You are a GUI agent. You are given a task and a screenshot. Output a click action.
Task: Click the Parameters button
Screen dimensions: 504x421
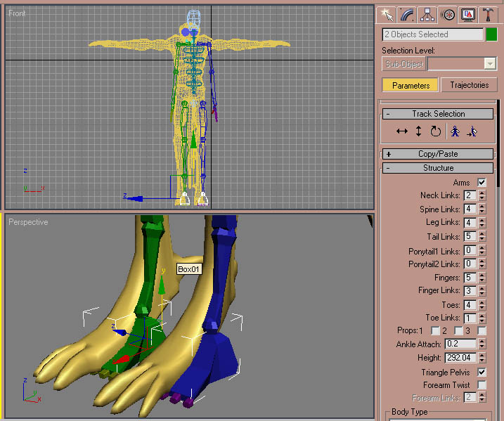click(x=411, y=86)
